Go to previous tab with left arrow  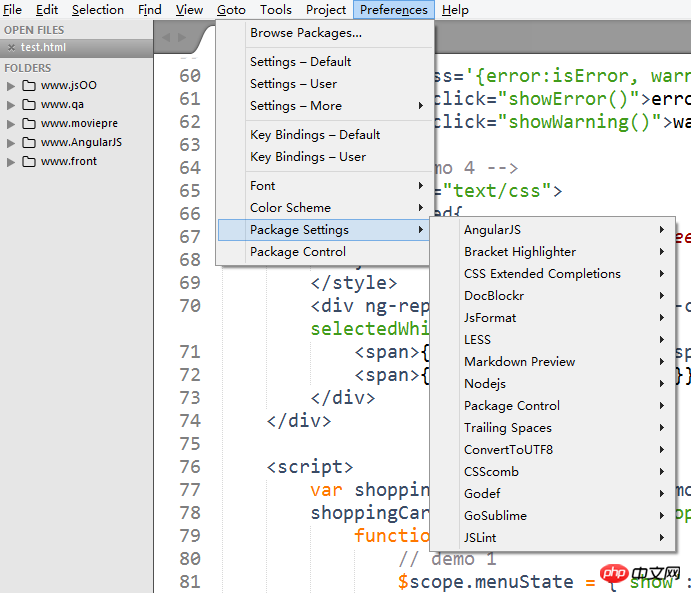click(x=166, y=37)
